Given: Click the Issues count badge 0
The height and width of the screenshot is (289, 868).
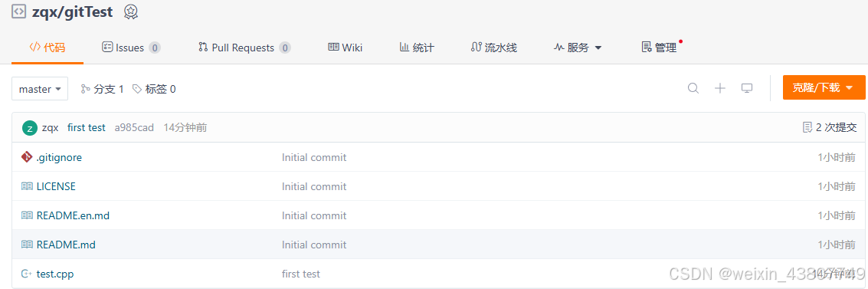Looking at the screenshot, I should [155, 48].
